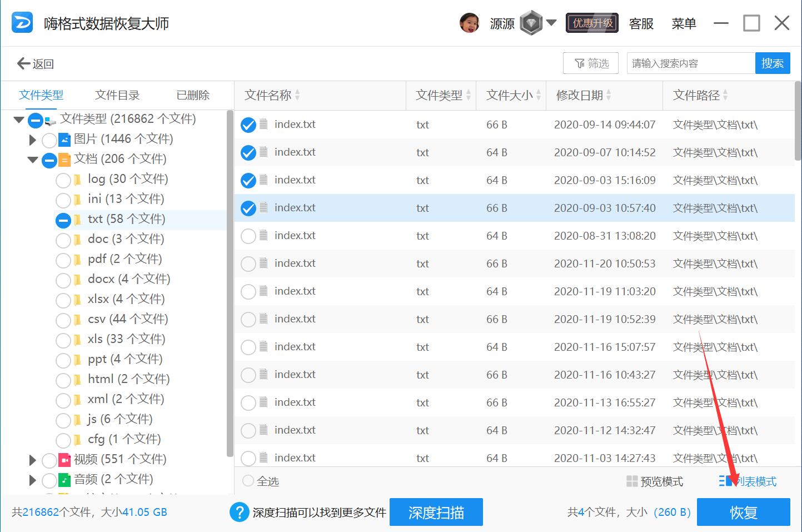Collapse the 文档 tree node

pos(32,160)
